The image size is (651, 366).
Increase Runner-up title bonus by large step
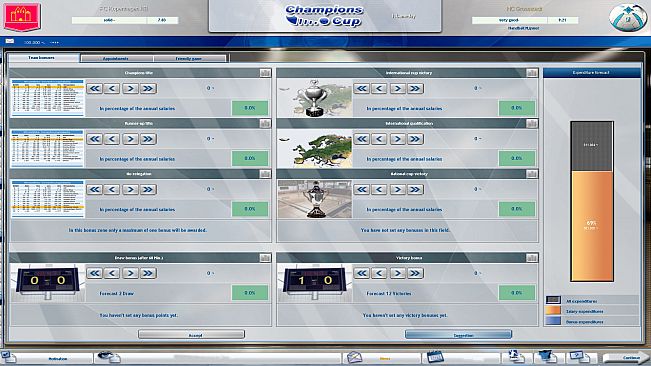(x=148, y=139)
